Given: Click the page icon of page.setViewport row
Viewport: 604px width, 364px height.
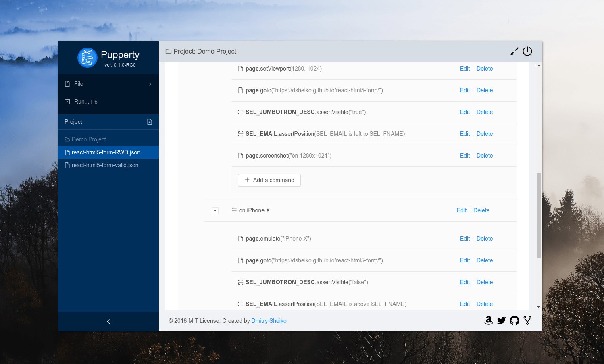Looking at the screenshot, I should pyautogui.click(x=241, y=69).
